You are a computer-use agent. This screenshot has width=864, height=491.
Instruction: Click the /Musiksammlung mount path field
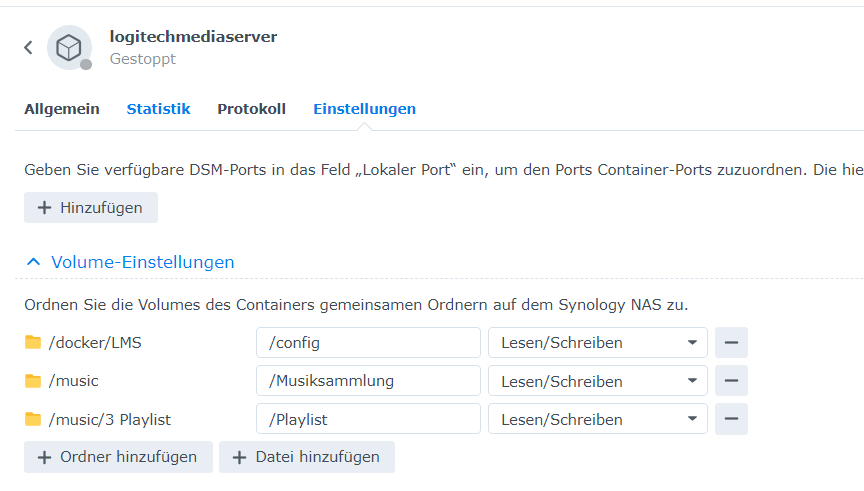368,381
